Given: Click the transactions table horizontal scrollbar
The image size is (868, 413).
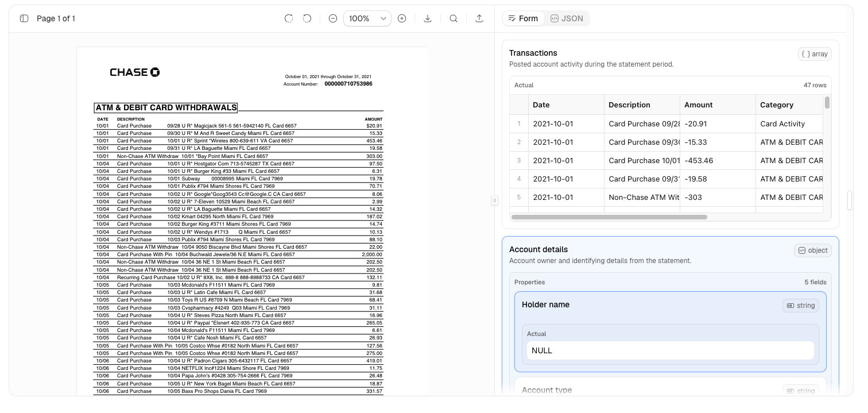Looking at the screenshot, I should point(609,217).
